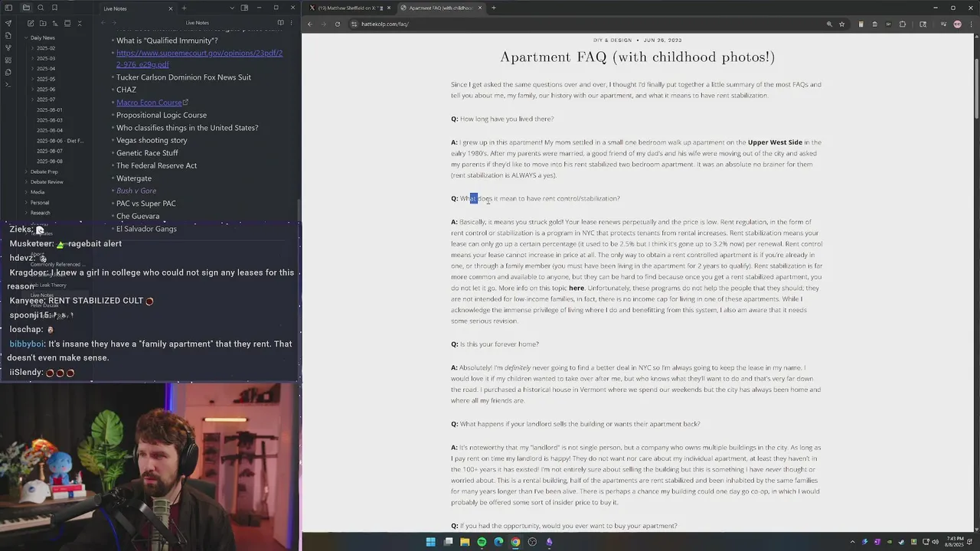Open Obsidian tab list dropdown chevron
Image resolution: width=980 pixels, height=551 pixels.
click(232, 8)
